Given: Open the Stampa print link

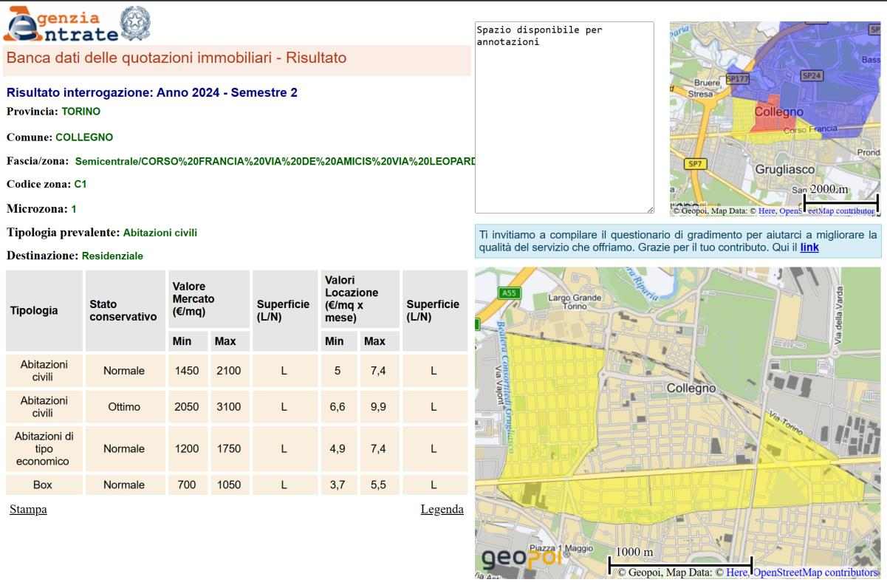Looking at the screenshot, I should [28, 510].
